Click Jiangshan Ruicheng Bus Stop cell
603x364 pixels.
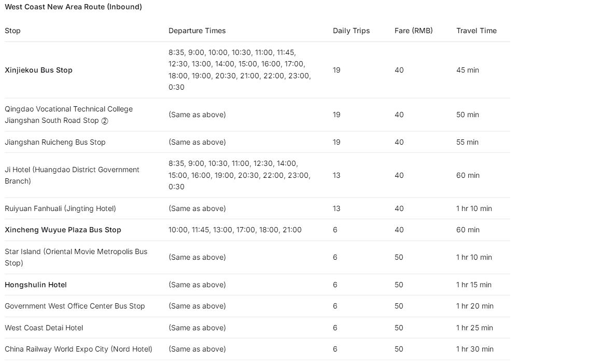[x=55, y=142]
